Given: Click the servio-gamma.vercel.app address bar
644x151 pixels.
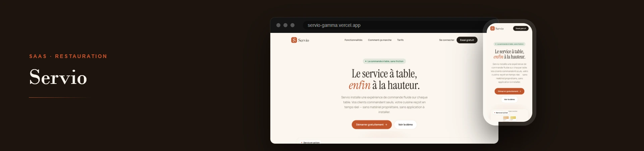Looking at the screenshot, I should pos(396,25).
